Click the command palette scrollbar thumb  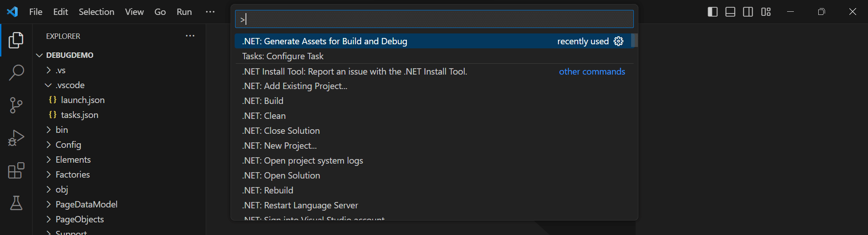(x=634, y=40)
